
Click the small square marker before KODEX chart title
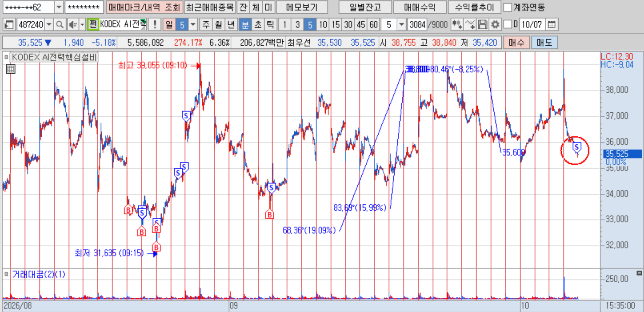click(x=6, y=57)
